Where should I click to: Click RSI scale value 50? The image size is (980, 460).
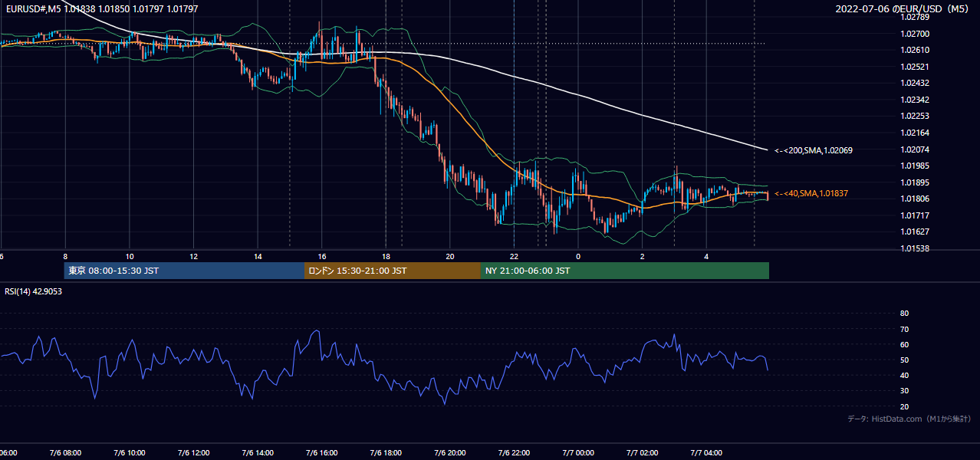[904, 360]
